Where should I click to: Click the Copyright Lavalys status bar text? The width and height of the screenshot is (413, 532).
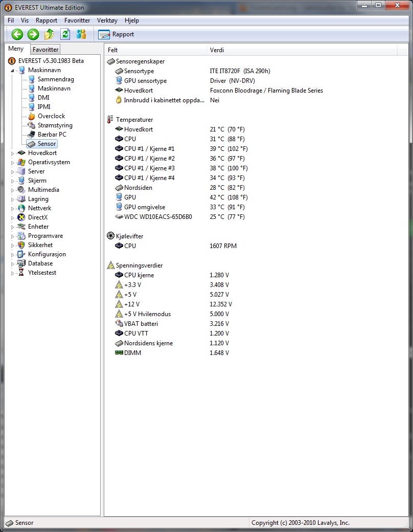tap(301, 523)
